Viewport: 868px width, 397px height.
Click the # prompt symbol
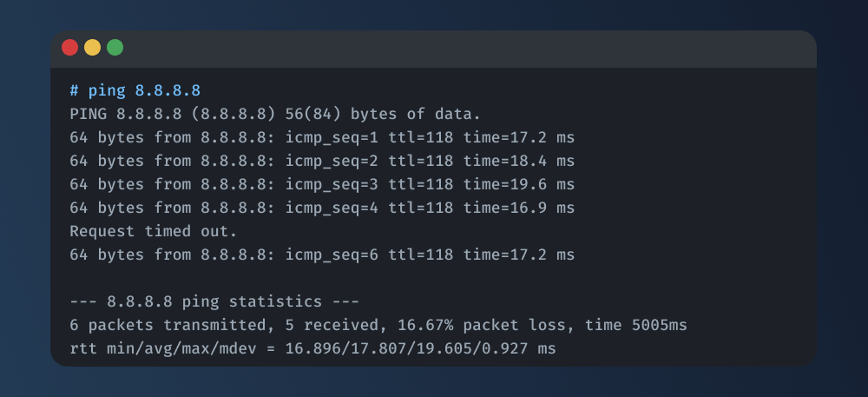coord(75,90)
